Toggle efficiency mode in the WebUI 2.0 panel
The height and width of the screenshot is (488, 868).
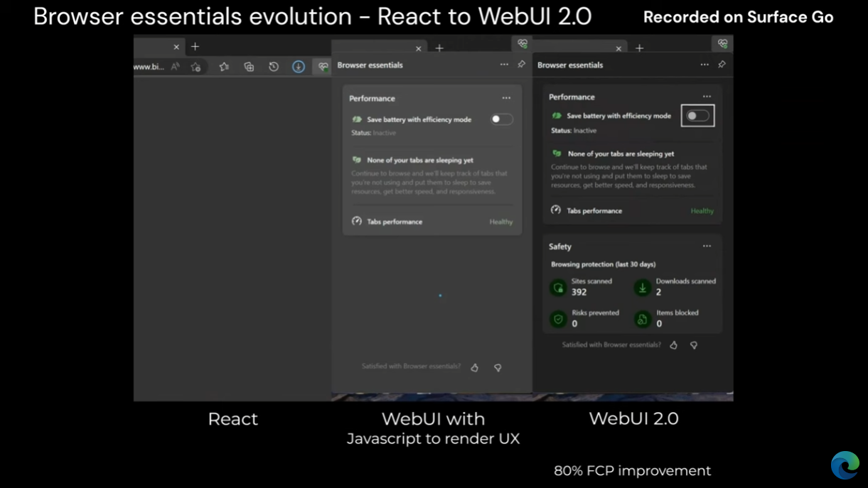point(697,115)
